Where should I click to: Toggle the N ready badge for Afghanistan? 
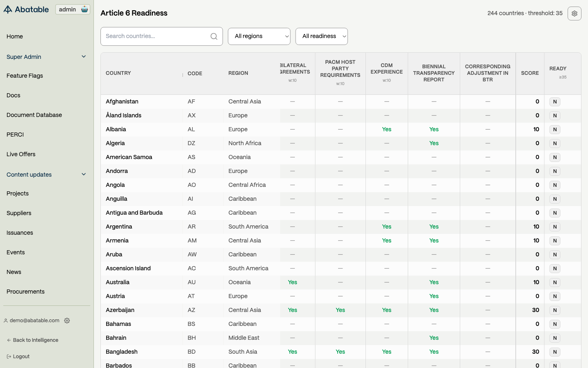pos(555,102)
